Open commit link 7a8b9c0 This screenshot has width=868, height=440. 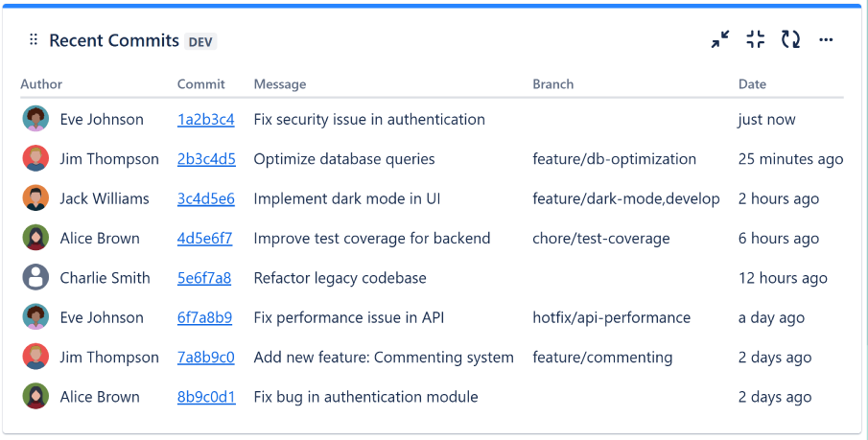(x=206, y=358)
